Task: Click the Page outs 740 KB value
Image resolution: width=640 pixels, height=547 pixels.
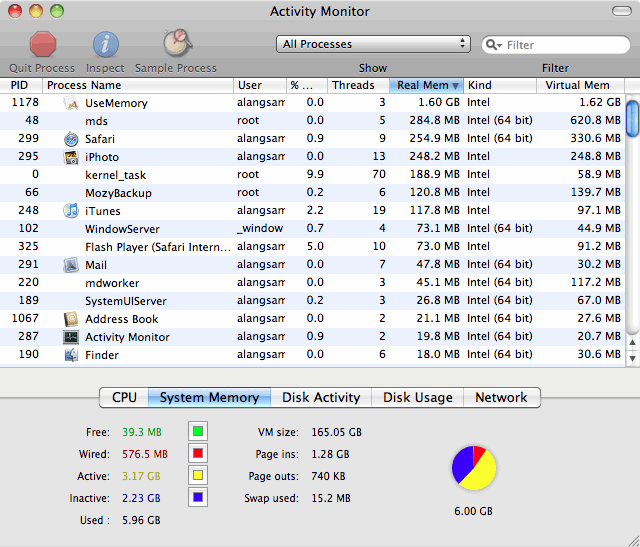Action: (328, 476)
